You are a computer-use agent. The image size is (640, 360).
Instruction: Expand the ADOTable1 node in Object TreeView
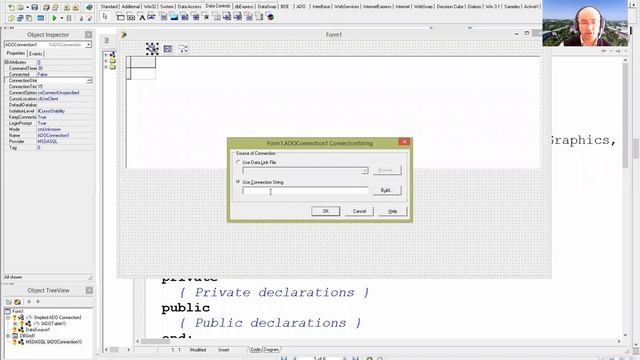[x=15, y=324]
